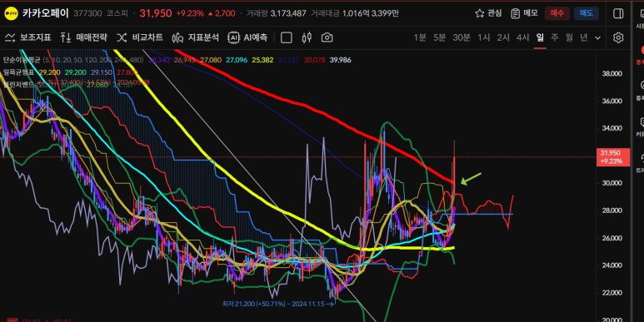Image resolution: width=644 pixels, height=322 pixels.
Task: Switch to 4시 timeframe
Action: click(522, 37)
